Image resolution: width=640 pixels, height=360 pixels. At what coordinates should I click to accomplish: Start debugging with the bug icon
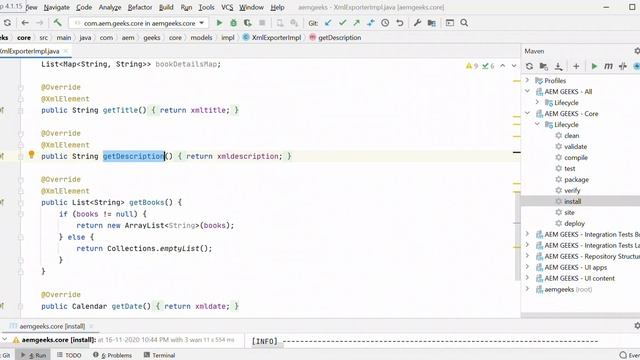[x=233, y=23]
